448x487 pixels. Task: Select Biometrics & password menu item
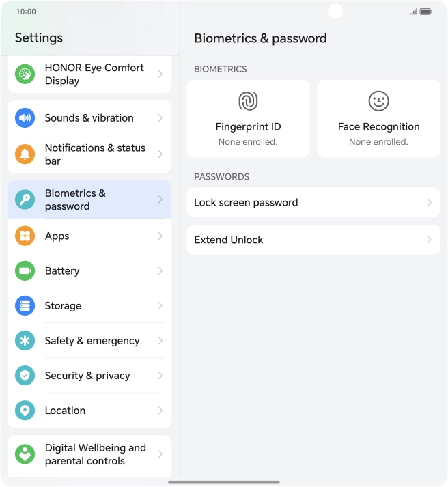point(89,199)
